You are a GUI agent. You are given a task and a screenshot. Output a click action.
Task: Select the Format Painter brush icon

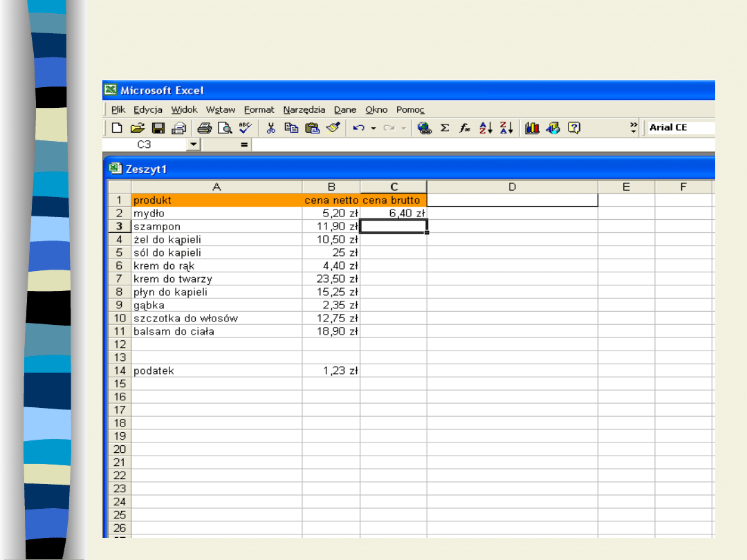[x=333, y=128]
